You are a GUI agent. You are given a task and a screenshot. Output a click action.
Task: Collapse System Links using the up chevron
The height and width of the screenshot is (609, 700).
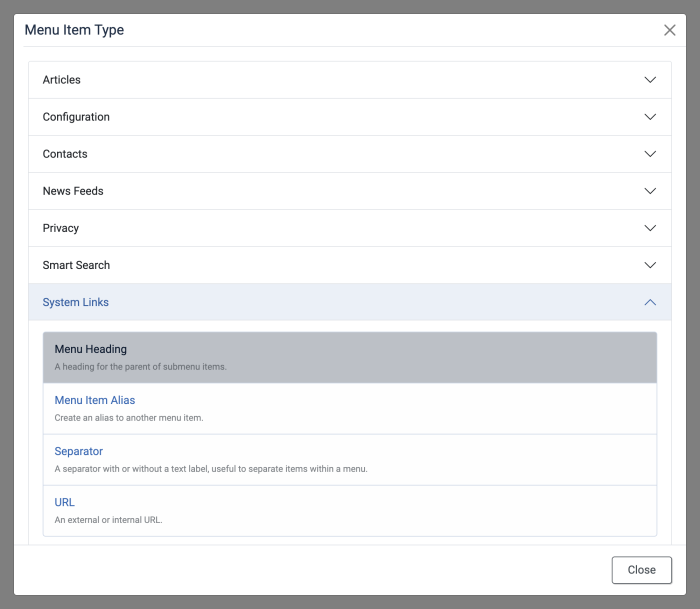650,302
